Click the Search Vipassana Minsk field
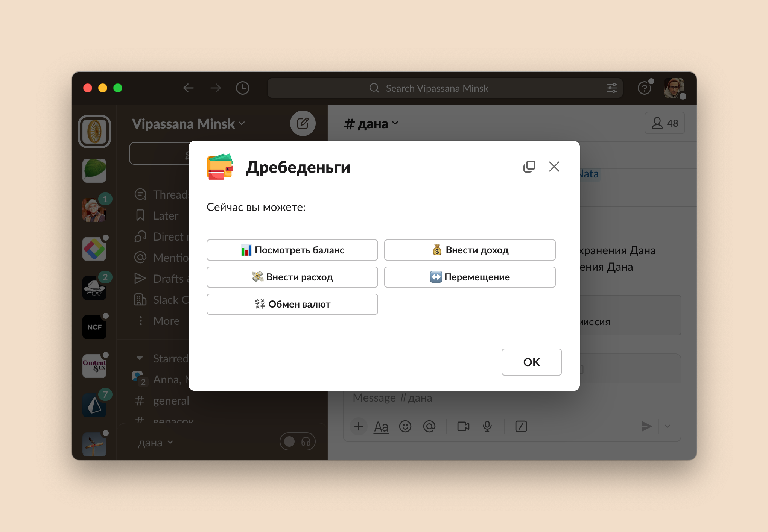This screenshot has width=768, height=532. (x=445, y=88)
